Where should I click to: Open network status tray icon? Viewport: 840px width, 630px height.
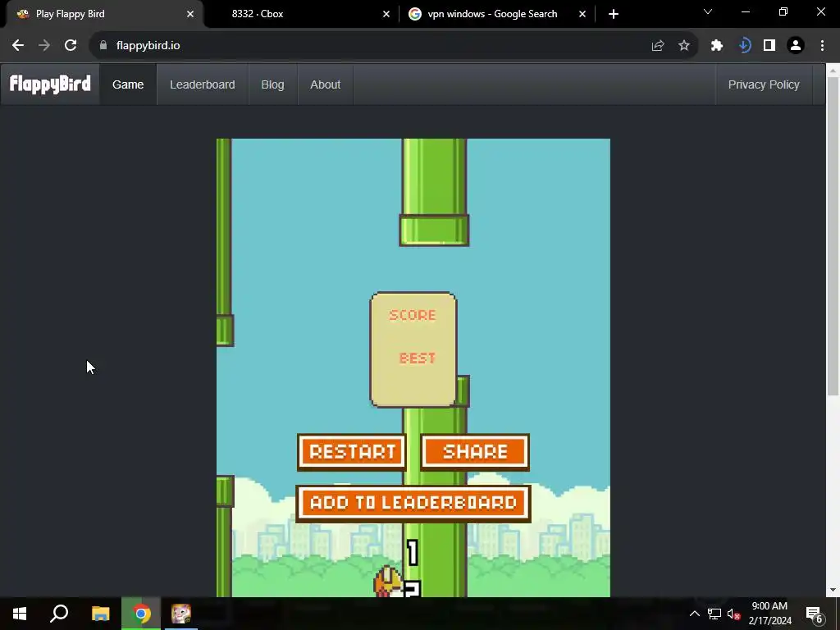tap(714, 614)
